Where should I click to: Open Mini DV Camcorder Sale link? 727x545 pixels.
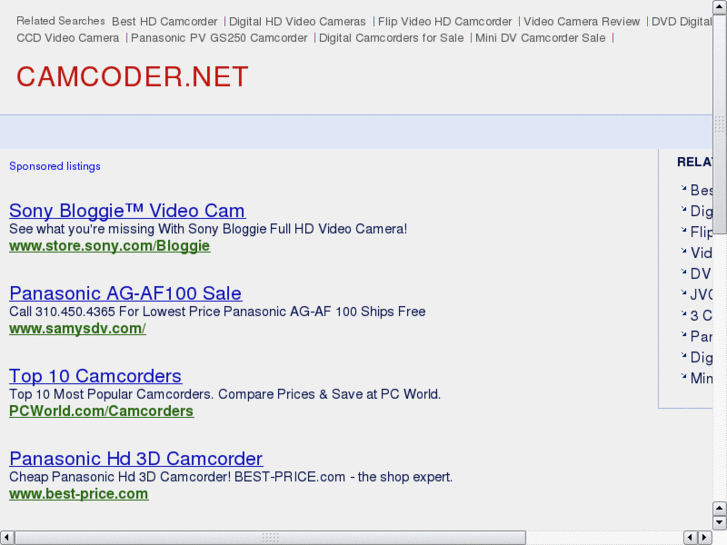click(x=540, y=38)
